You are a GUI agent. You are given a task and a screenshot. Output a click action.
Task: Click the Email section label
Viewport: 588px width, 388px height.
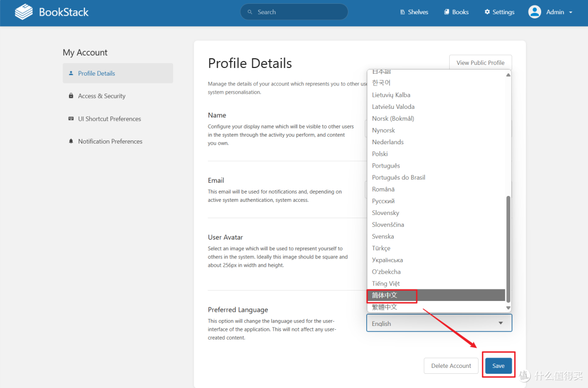[x=216, y=180]
